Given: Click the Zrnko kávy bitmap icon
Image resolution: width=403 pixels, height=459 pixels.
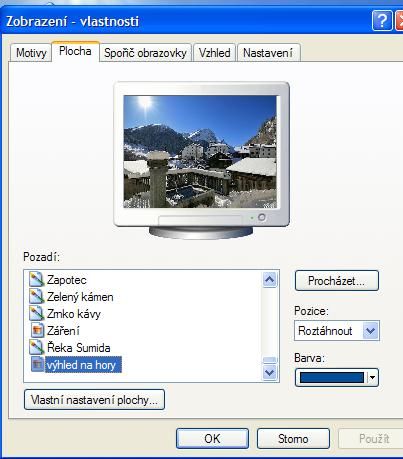Looking at the screenshot, I should click(x=36, y=314).
